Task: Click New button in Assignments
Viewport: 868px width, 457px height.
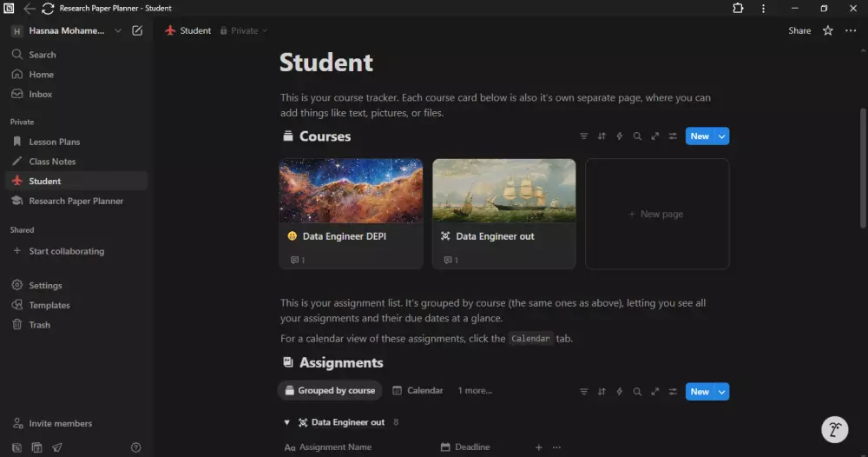Action: (700, 392)
